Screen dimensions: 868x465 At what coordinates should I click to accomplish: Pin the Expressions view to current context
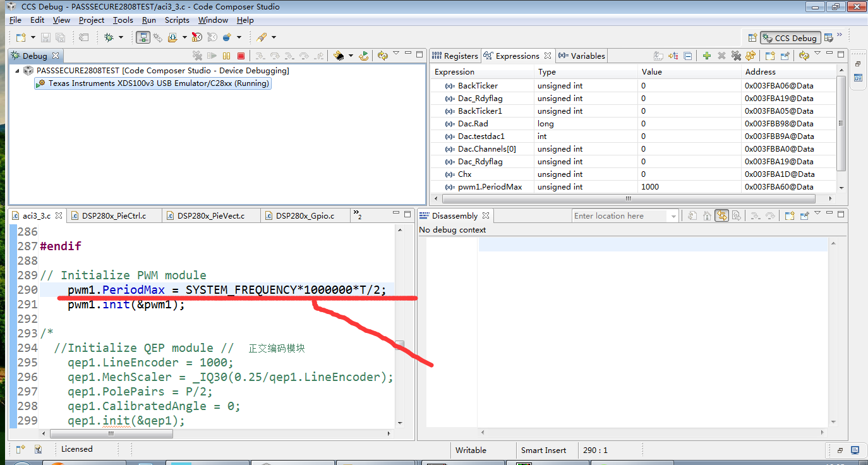tap(785, 56)
